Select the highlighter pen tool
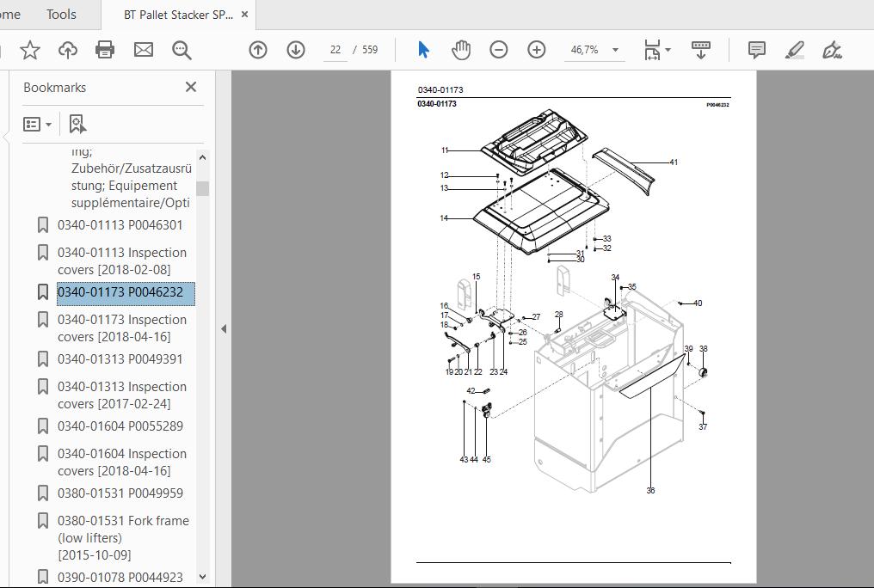Viewport: 874px width, 588px height. (x=794, y=50)
